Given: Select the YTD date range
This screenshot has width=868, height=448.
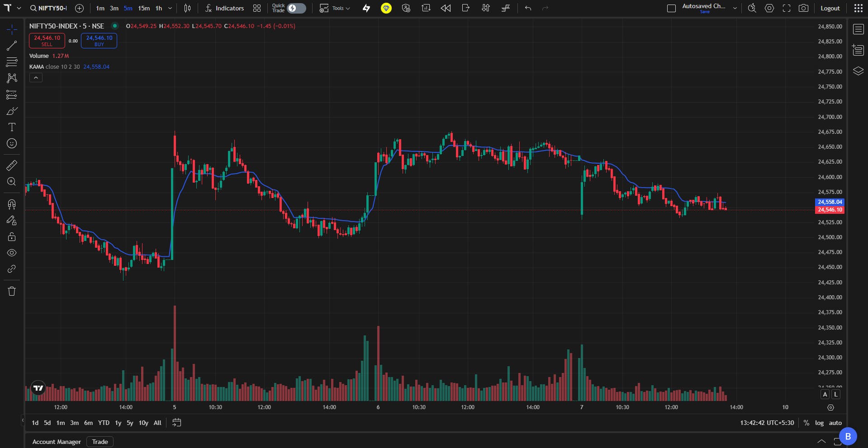Looking at the screenshot, I should 104,423.
